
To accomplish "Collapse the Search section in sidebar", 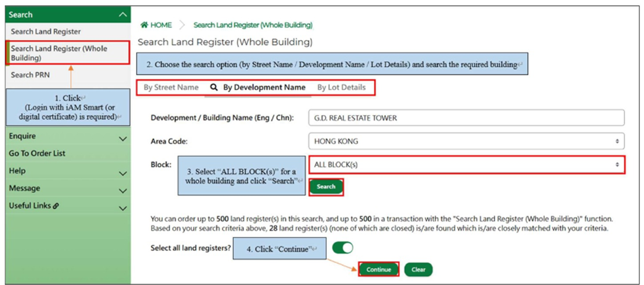I will [x=124, y=14].
